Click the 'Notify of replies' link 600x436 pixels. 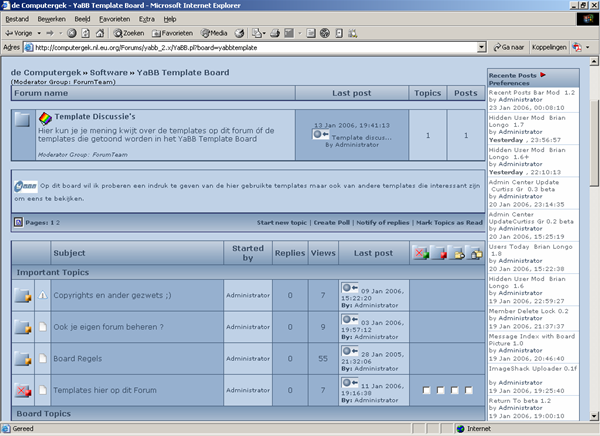pos(383,222)
